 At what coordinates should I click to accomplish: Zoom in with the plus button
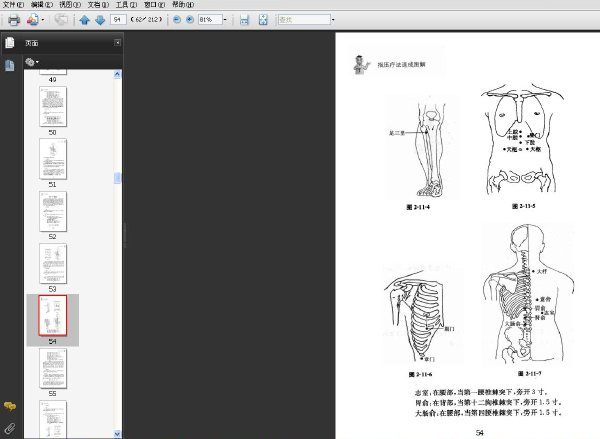tap(190, 20)
